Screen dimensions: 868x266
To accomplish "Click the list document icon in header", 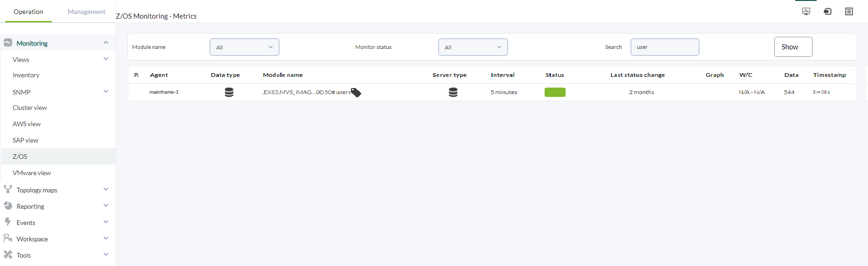I will click(849, 11).
